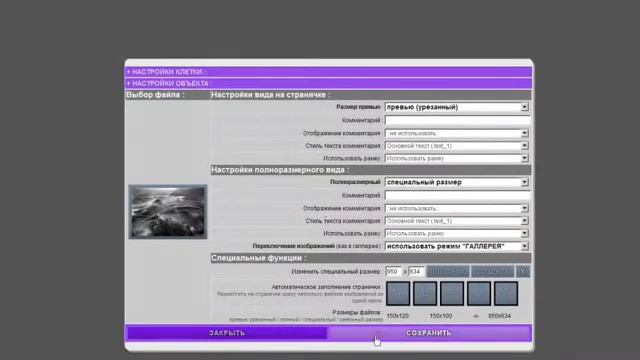Image resolution: width=640 pixels, height=360 pixels.
Task: Click the full-size view Комментарий input field
Action: [x=457, y=195]
